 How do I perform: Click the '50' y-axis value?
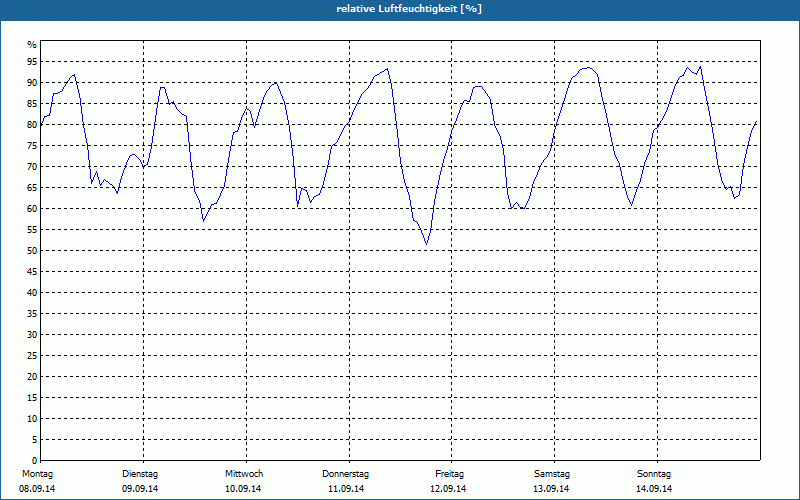point(32,251)
